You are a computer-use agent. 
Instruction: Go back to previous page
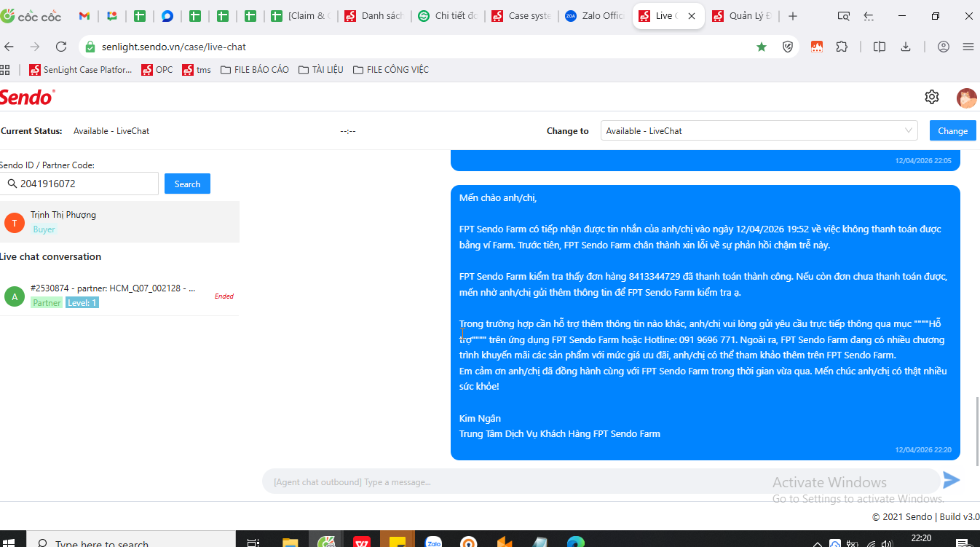point(9,47)
